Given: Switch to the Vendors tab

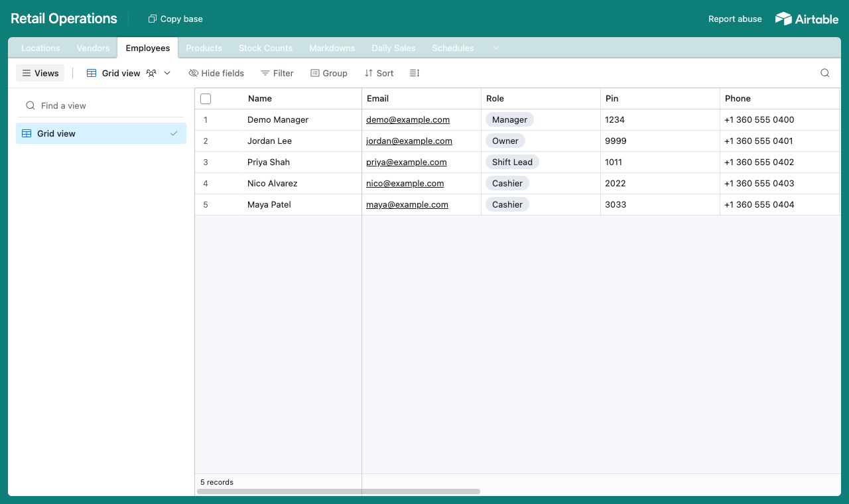Looking at the screenshot, I should (93, 48).
